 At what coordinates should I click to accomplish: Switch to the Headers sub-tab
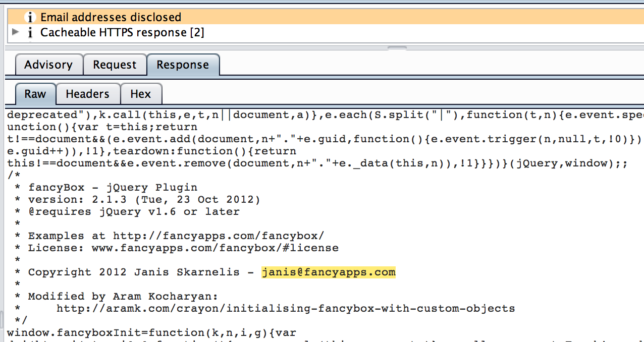tap(87, 94)
